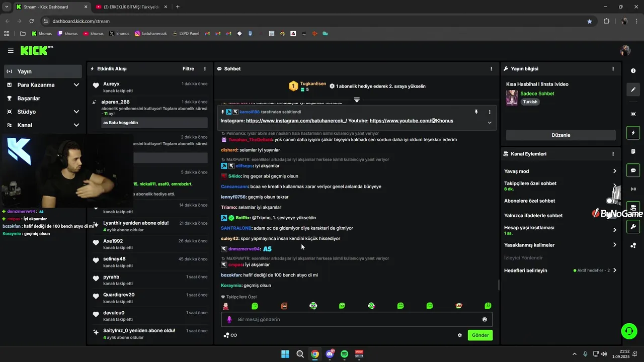Open khonus Kick bookmark
The width and height of the screenshot is (644, 362).
click(x=42, y=34)
